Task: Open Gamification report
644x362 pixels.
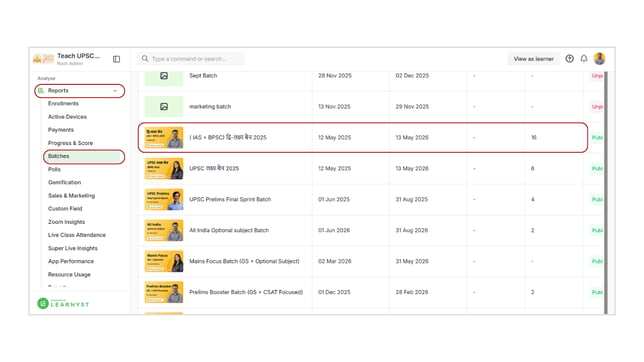Action: tap(64, 182)
